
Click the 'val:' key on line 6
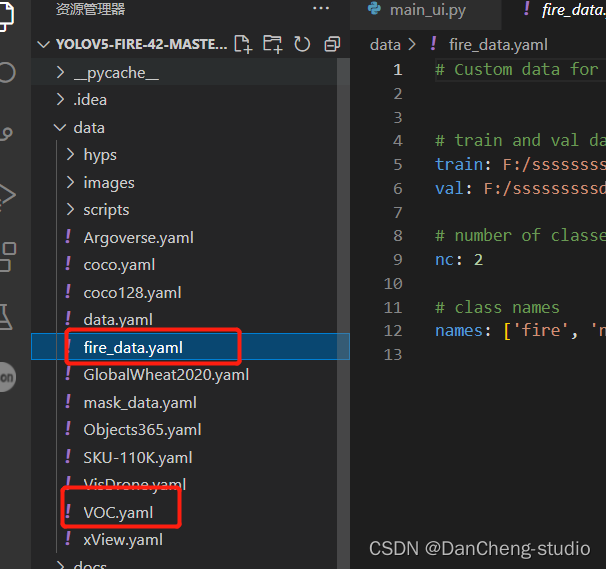click(x=453, y=189)
